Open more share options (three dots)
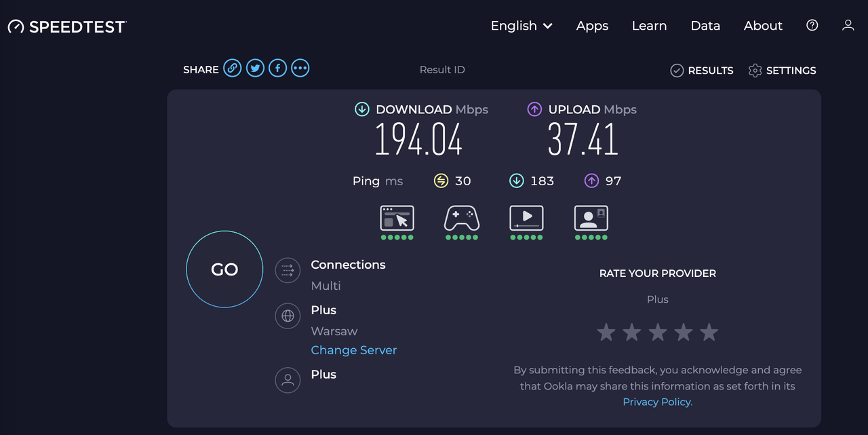 pyautogui.click(x=300, y=68)
